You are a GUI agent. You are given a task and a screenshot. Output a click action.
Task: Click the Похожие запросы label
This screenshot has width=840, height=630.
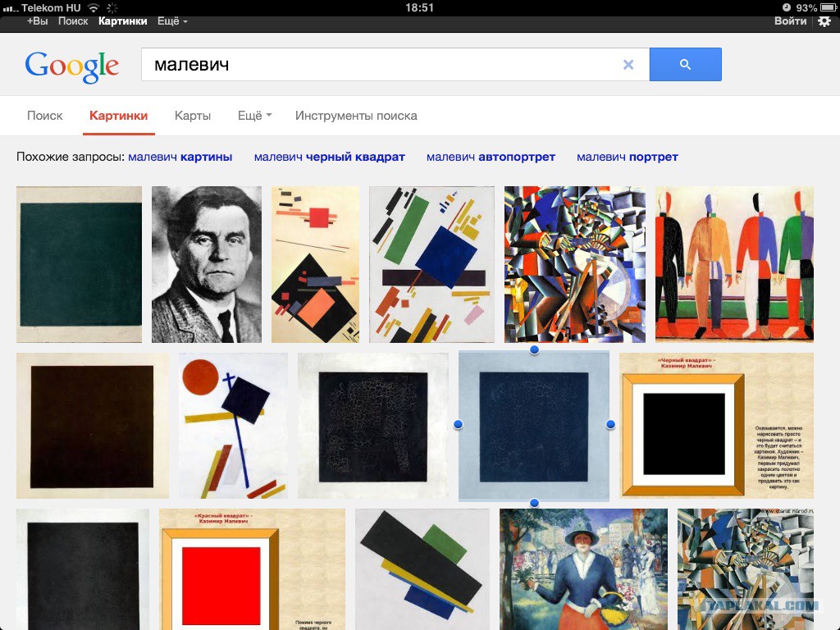(71, 157)
